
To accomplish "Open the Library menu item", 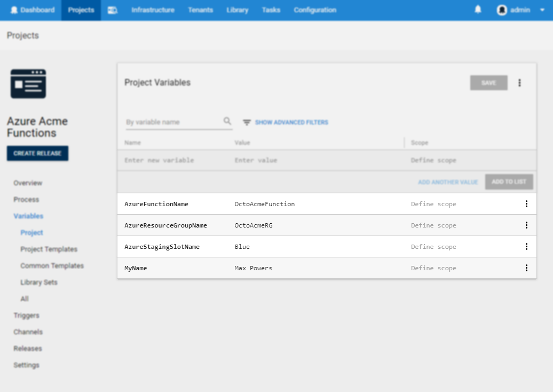I will coord(237,10).
